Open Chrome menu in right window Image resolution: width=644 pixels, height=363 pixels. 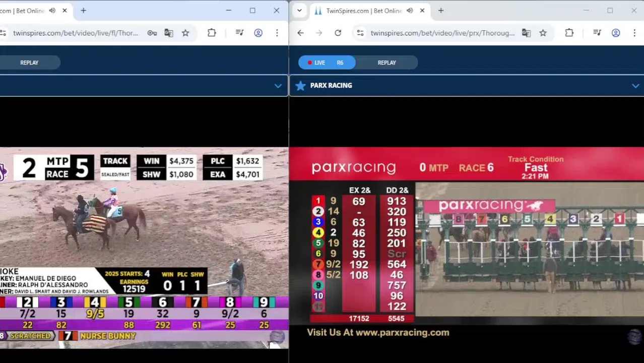coord(634,33)
